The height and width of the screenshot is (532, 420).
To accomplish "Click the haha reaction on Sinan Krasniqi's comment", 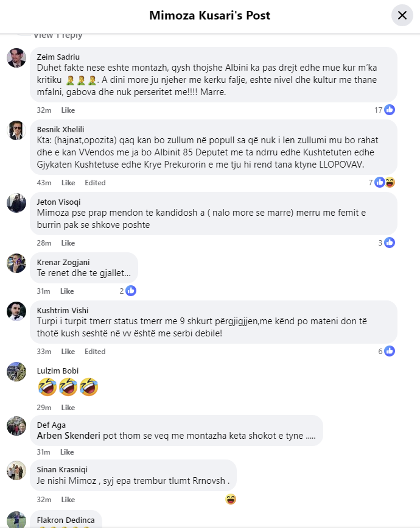I will (x=230, y=499).
